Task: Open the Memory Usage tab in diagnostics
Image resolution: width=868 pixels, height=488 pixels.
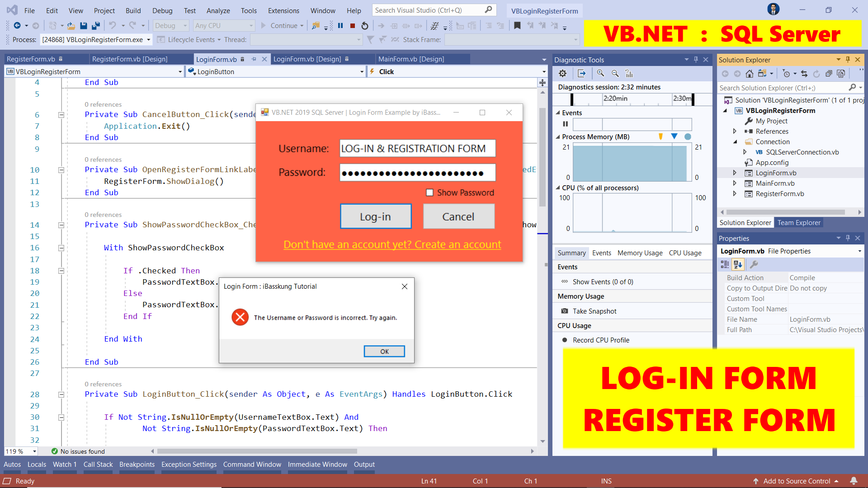Action: [640, 253]
